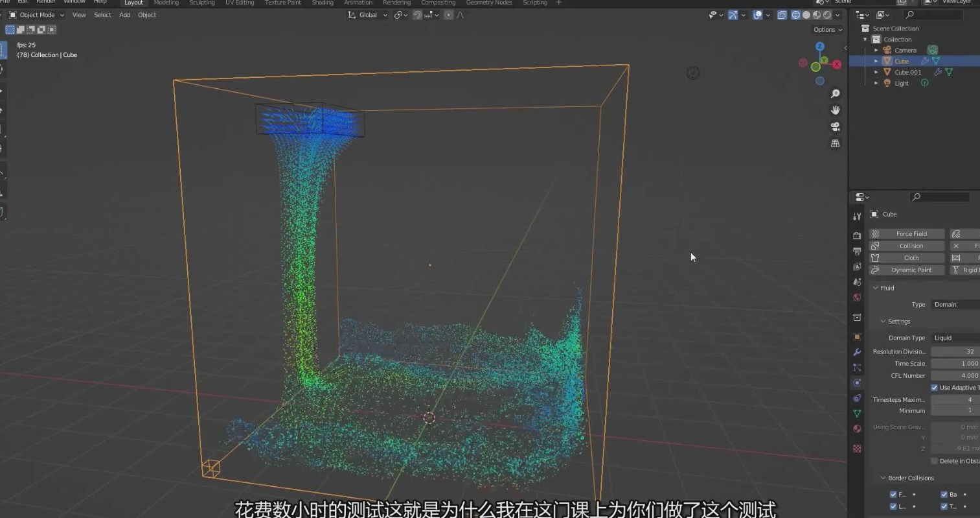Click the hand pan view icon

835,110
